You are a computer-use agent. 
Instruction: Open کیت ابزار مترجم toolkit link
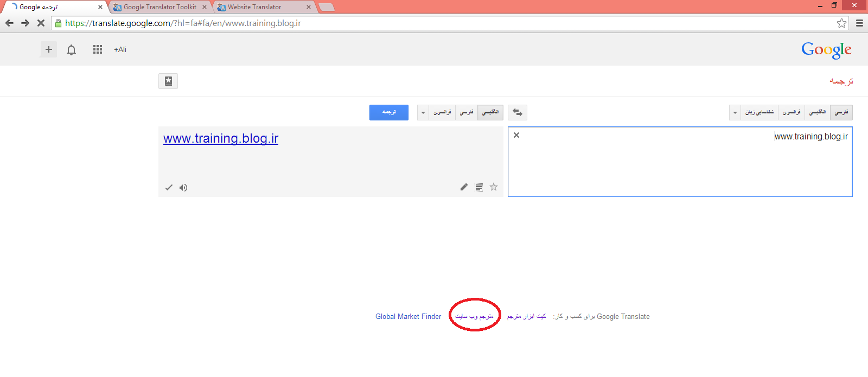527,316
